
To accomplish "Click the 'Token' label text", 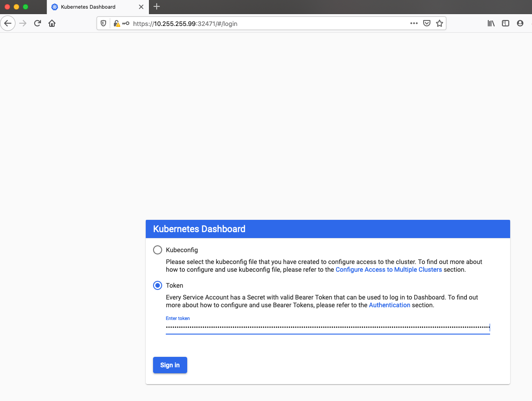I will click(x=174, y=285).
